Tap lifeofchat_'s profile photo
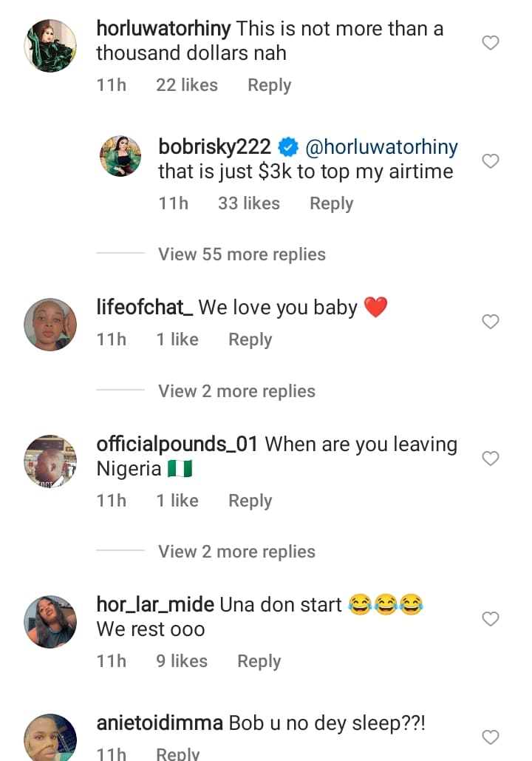 (50, 324)
